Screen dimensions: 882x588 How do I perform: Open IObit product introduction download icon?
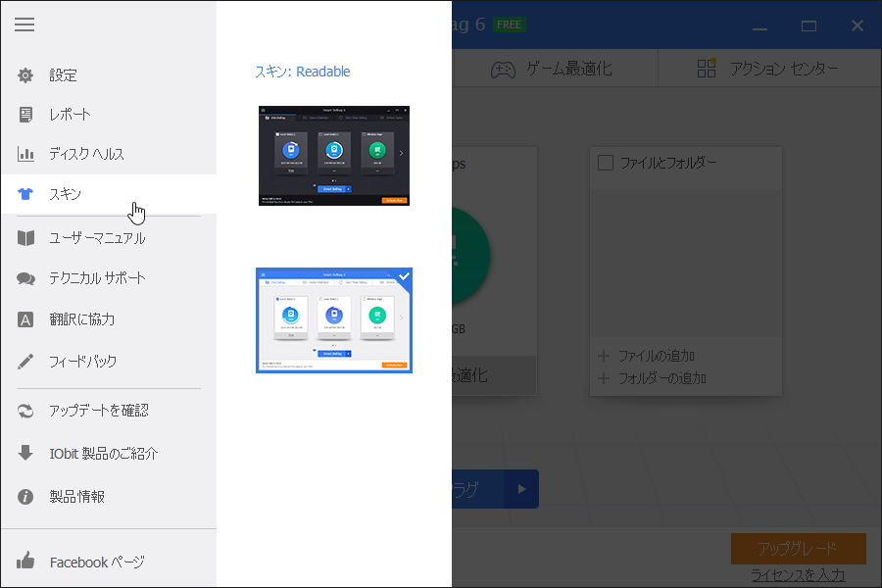tap(25, 454)
